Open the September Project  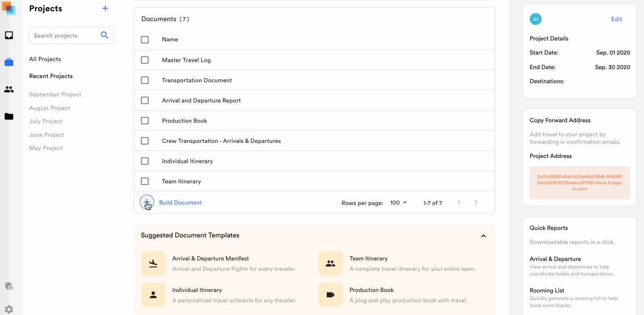point(55,94)
